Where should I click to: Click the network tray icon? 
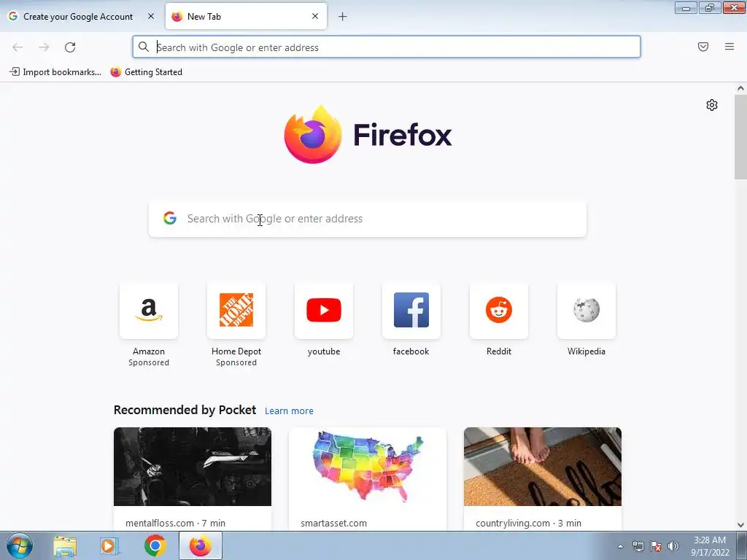pos(638,546)
